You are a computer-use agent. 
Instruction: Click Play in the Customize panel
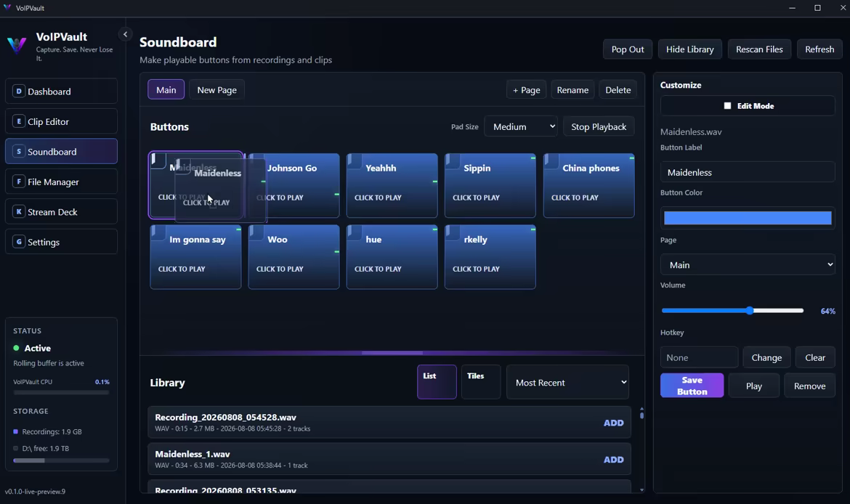(x=753, y=386)
